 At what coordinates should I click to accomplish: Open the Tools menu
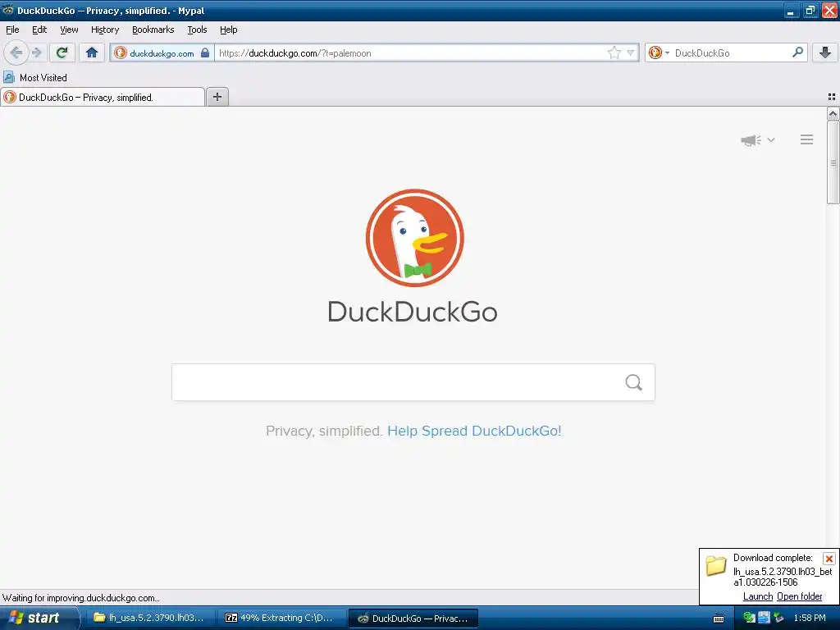tap(197, 30)
